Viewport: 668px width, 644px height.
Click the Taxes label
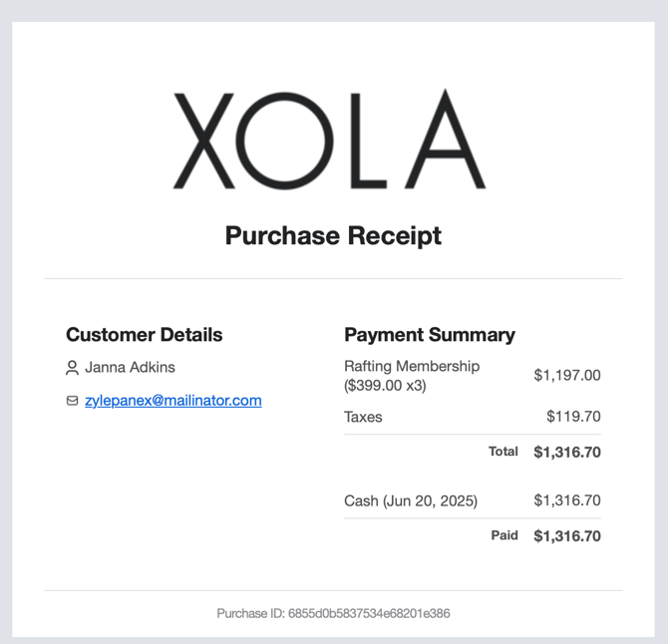tap(363, 417)
